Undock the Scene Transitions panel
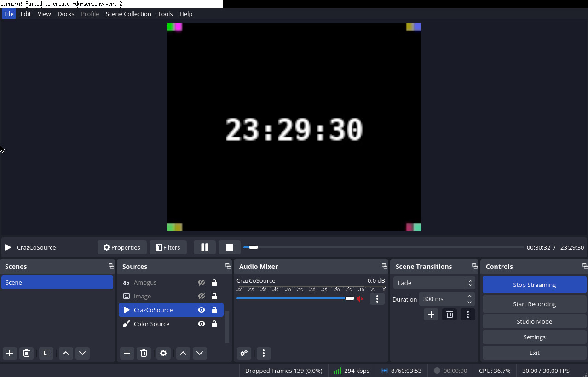588x377 pixels. click(474, 266)
